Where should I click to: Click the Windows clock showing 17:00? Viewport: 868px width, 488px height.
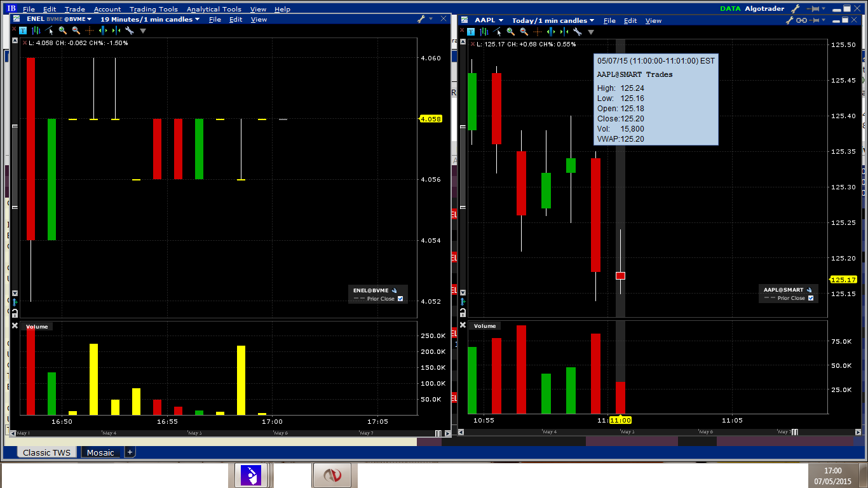832,471
